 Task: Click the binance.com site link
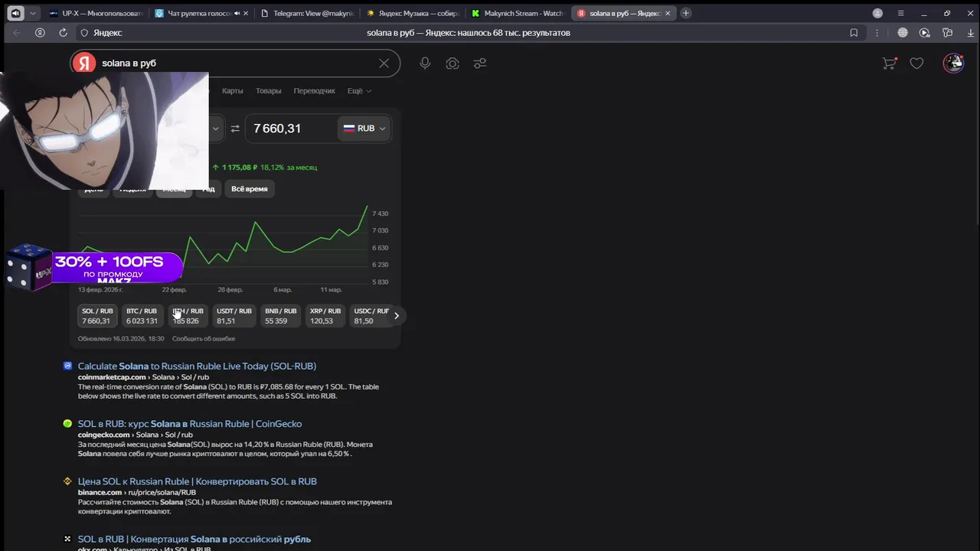[100, 492]
